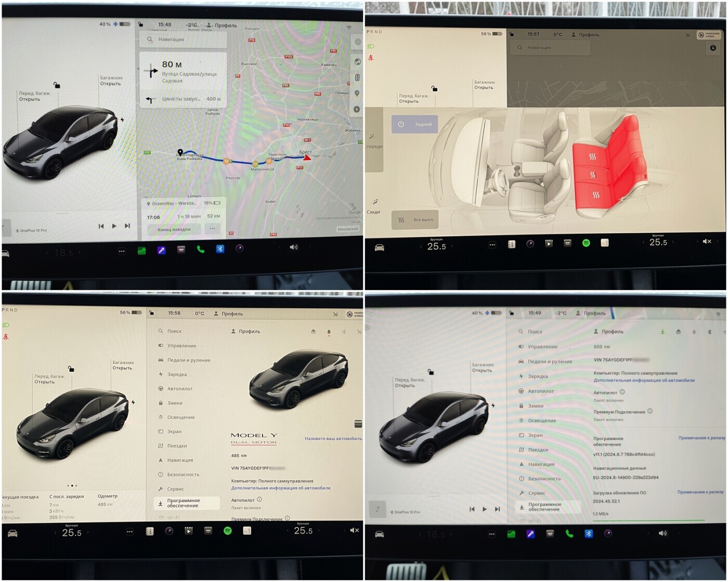Open phone app in top-left screen dock

coord(200,250)
